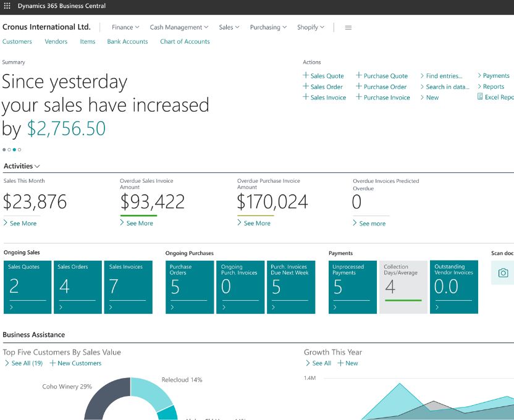
Task: Open Bank Accounts
Action: click(127, 41)
